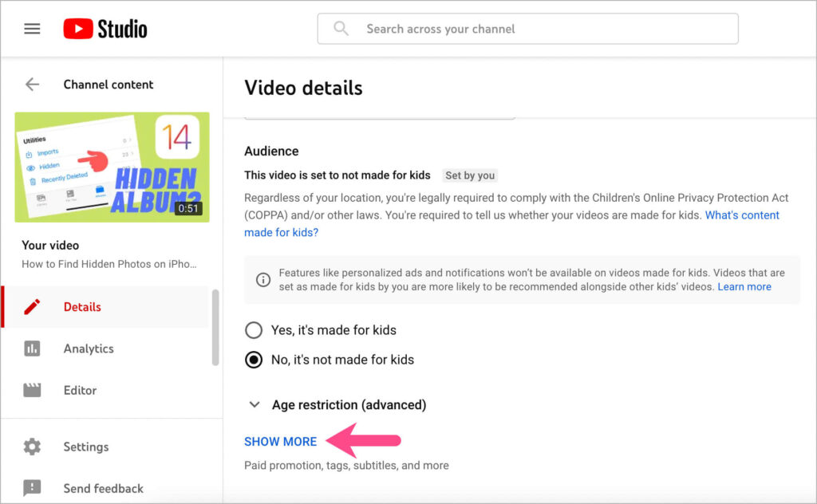
Task: Click the Learn more link
Action: [x=744, y=286]
